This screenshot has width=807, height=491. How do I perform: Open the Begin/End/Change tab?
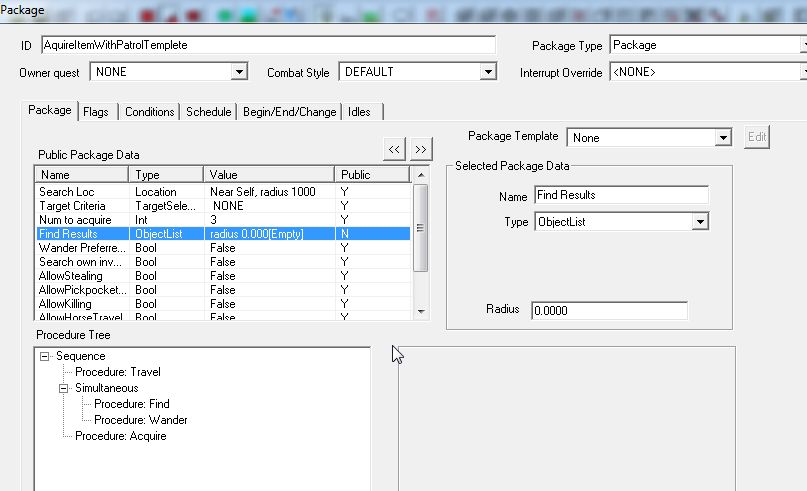click(289, 112)
